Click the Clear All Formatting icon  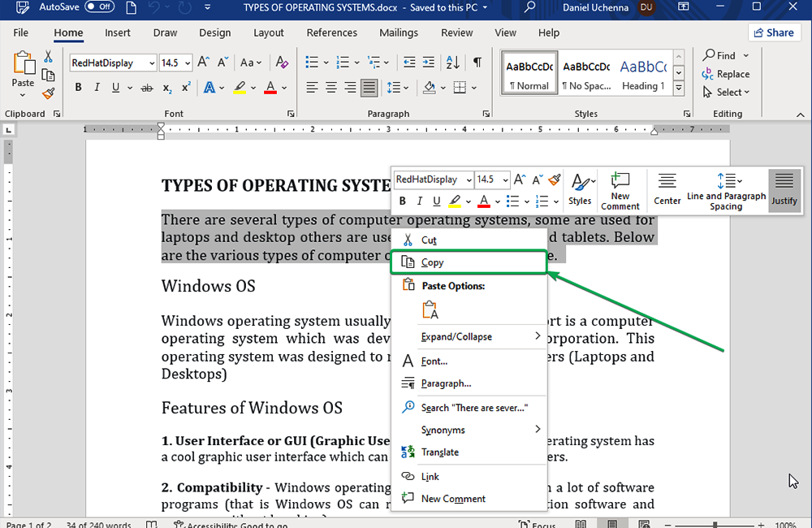(x=282, y=63)
